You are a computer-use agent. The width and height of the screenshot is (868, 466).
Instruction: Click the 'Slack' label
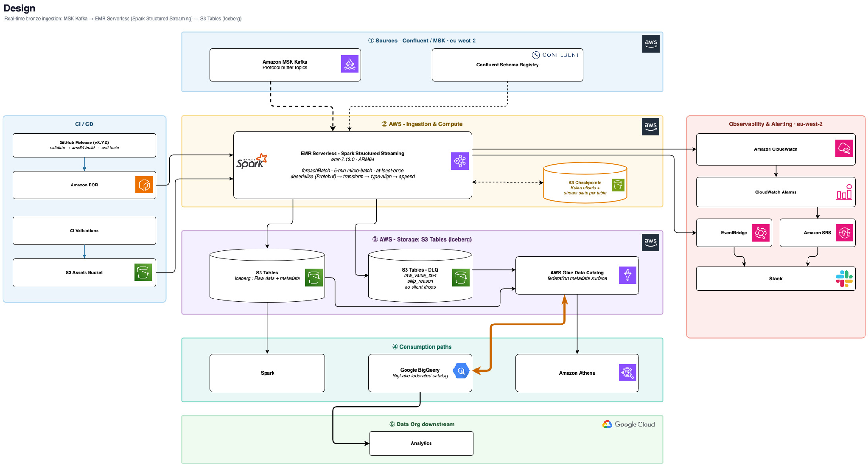click(776, 279)
